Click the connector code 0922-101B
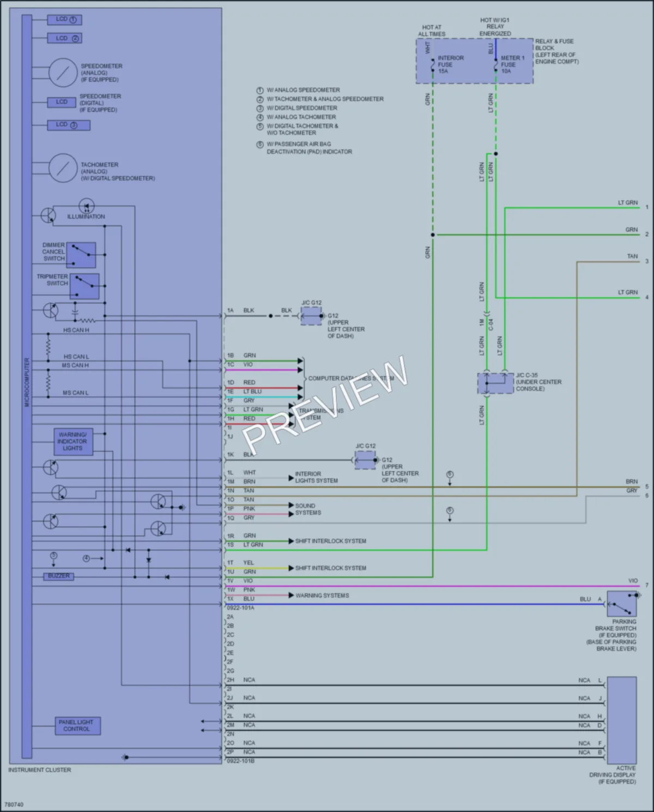Viewport: 654px width, 812px height. click(240, 761)
